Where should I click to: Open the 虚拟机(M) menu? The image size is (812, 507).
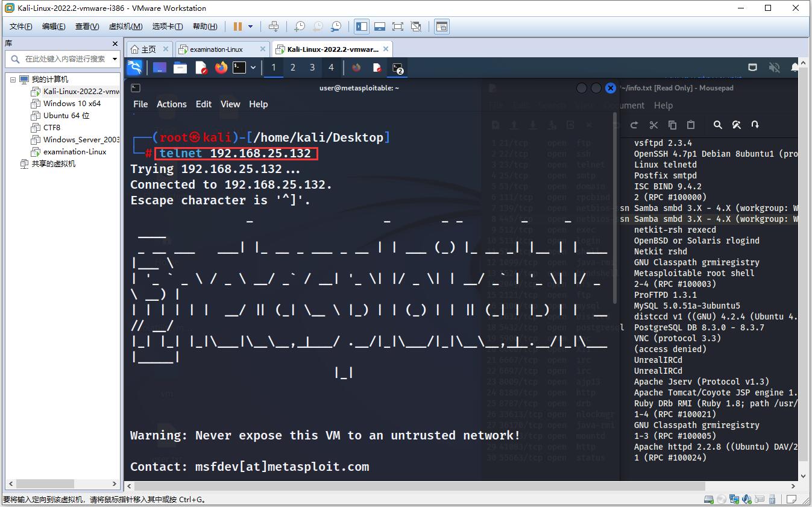pos(125,27)
